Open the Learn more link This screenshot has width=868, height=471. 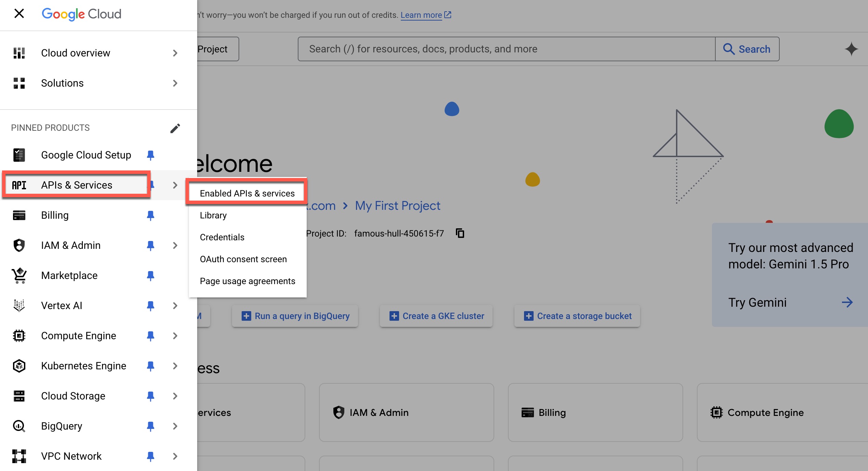coord(421,15)
